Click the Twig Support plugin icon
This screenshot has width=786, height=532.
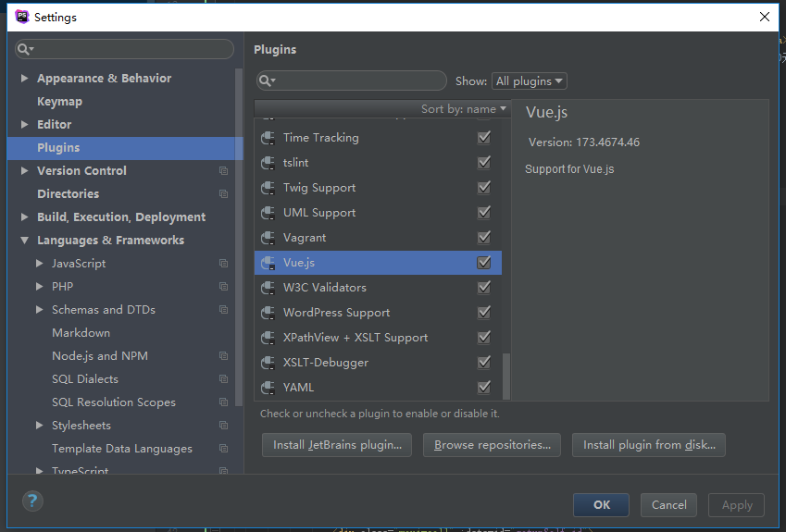(x=268, y=188)
